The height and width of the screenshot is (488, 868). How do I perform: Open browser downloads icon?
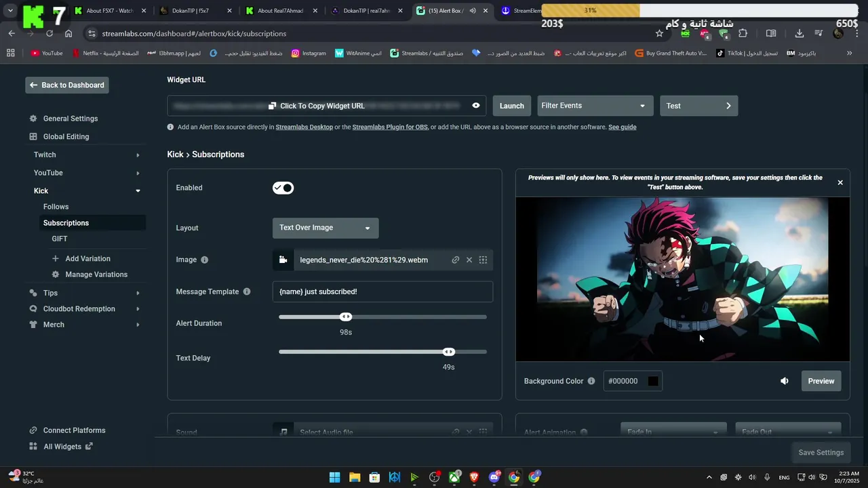(x=800, y=33)
